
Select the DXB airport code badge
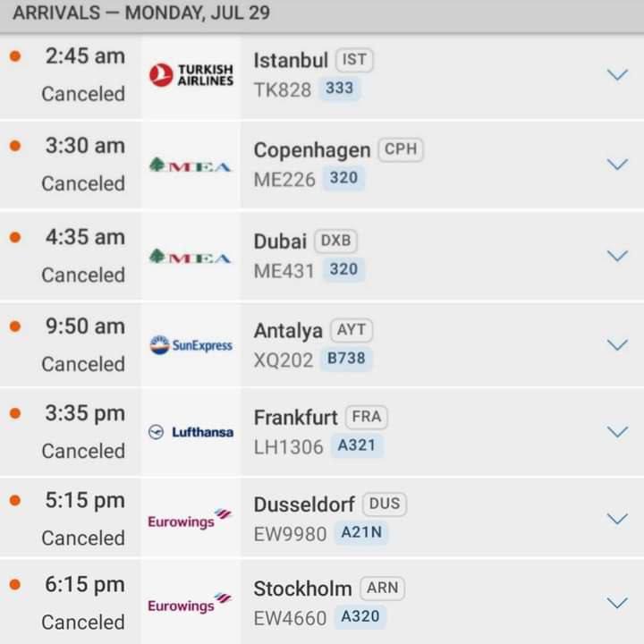click(x=335, y=241)
